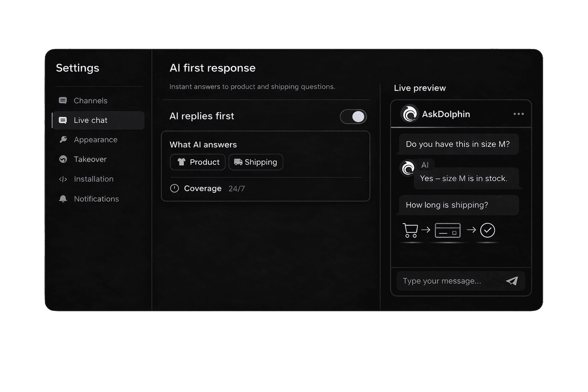Click the shopping cart icon in the preview
The height and width of the screenshot is (392, 588).
coord(411,230)
